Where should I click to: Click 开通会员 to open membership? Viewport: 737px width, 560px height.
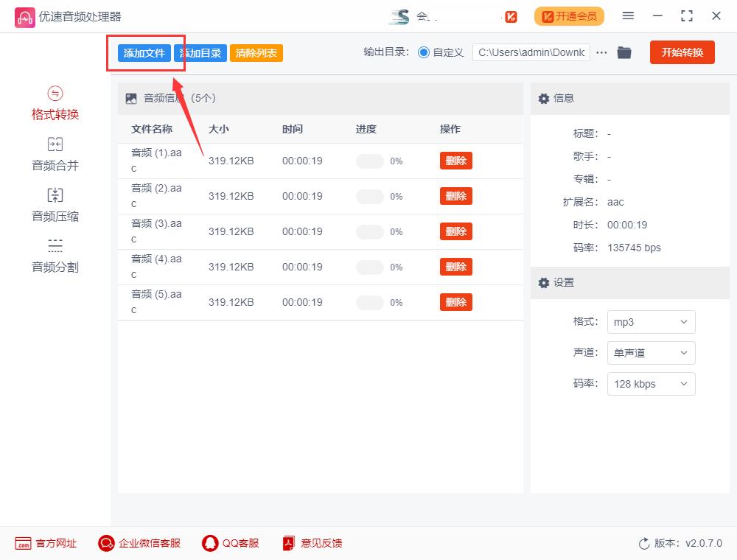click(x=569, y=15)
